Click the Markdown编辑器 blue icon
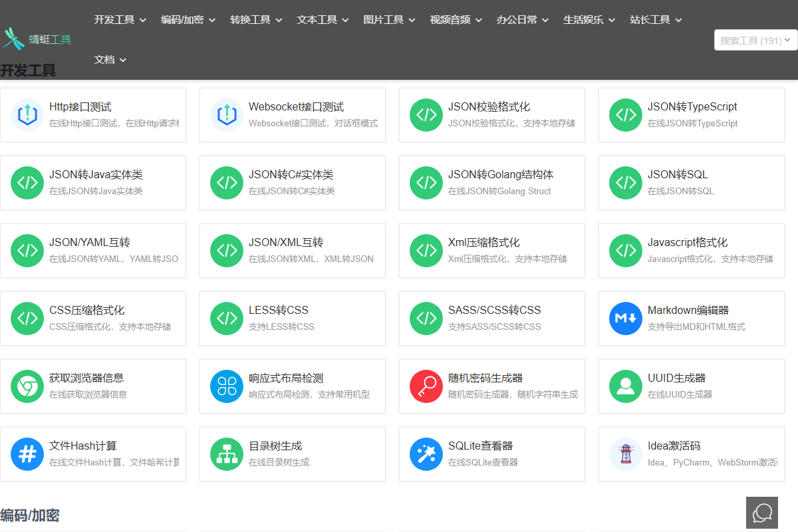 (626, 319)
